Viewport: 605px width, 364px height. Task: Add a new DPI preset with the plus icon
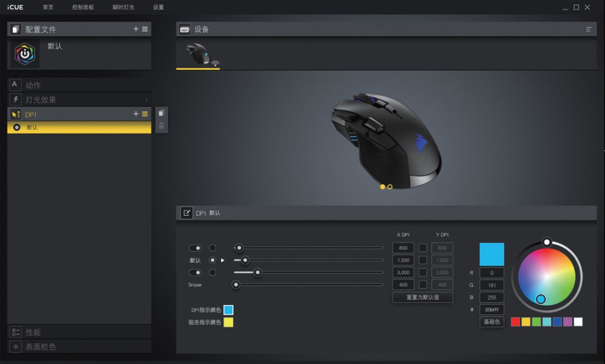(x=136, y=114)
